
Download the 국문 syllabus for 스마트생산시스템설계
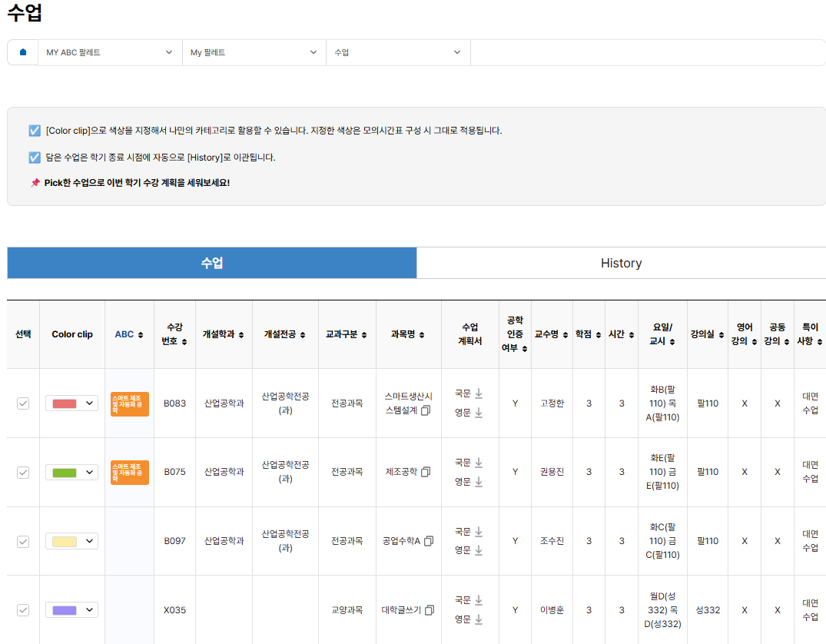point(478,394)
